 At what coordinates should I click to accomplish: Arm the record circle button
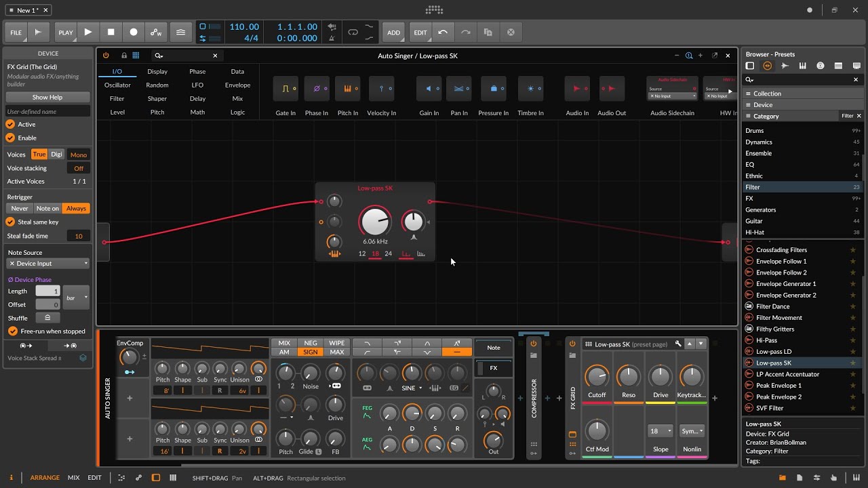134,32
